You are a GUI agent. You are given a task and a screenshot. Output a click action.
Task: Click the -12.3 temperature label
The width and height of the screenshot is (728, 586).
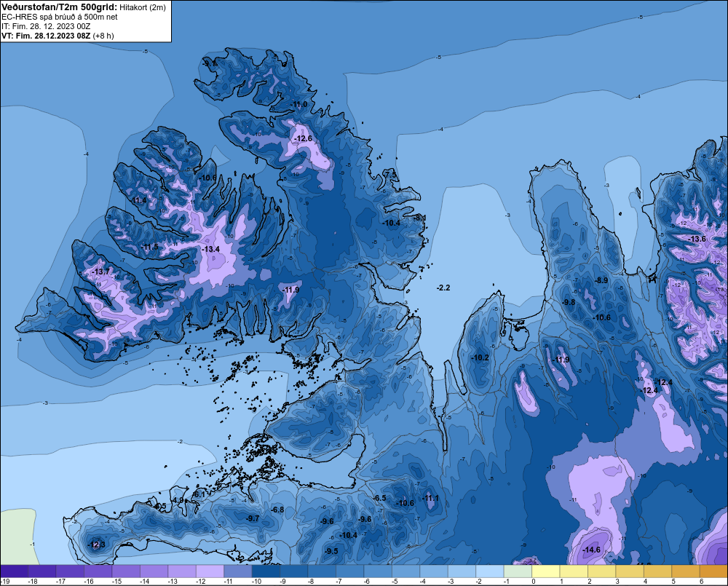pyautogui.click(x=96, y=545)
